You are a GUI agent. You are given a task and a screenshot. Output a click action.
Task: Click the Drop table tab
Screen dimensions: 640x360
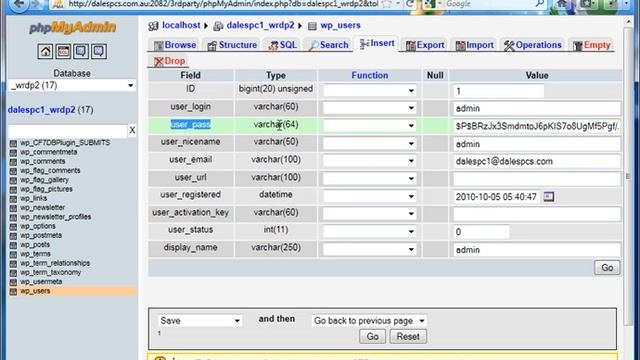[x=169, y=61]
